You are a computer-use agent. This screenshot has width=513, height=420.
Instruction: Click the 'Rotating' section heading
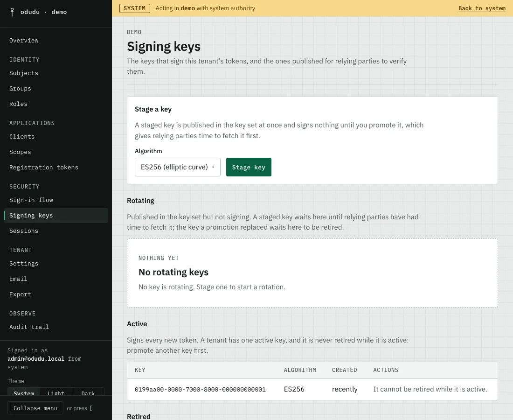pyautogui.click(x=140, y=201)
